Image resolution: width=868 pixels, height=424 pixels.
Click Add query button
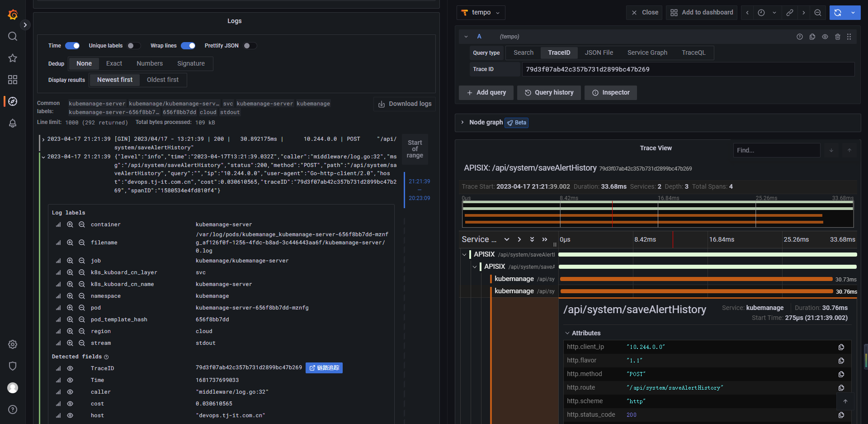pyautogui.click(x=486, y=93)
